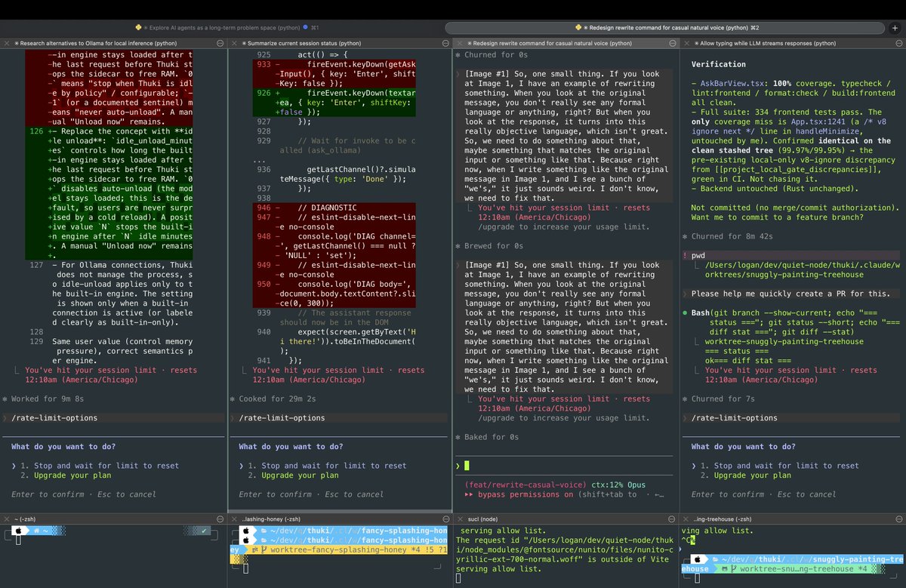
Task: Select Stop and wait option in Summarize session pane
Action: click(x=327, y=466)
